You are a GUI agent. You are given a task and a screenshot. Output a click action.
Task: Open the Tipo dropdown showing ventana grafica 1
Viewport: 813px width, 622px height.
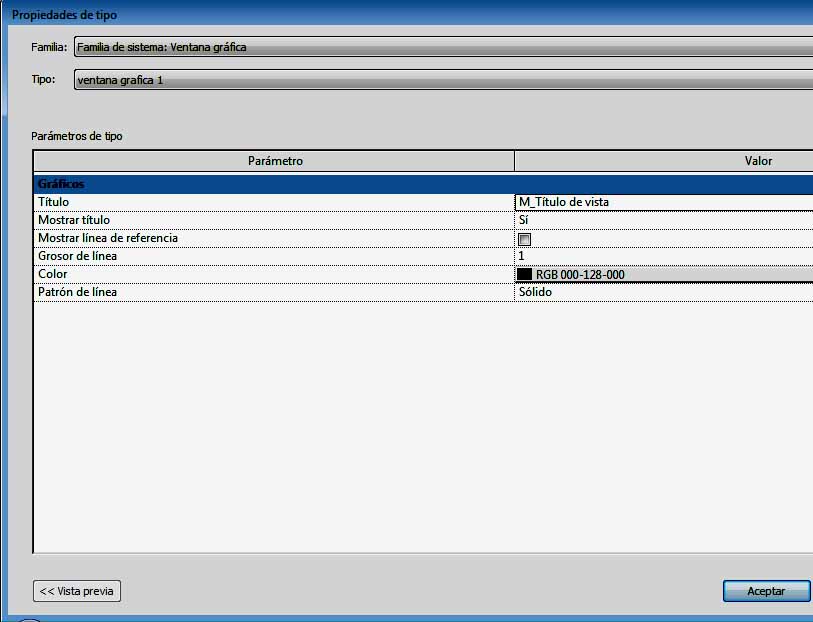point(440,80)
